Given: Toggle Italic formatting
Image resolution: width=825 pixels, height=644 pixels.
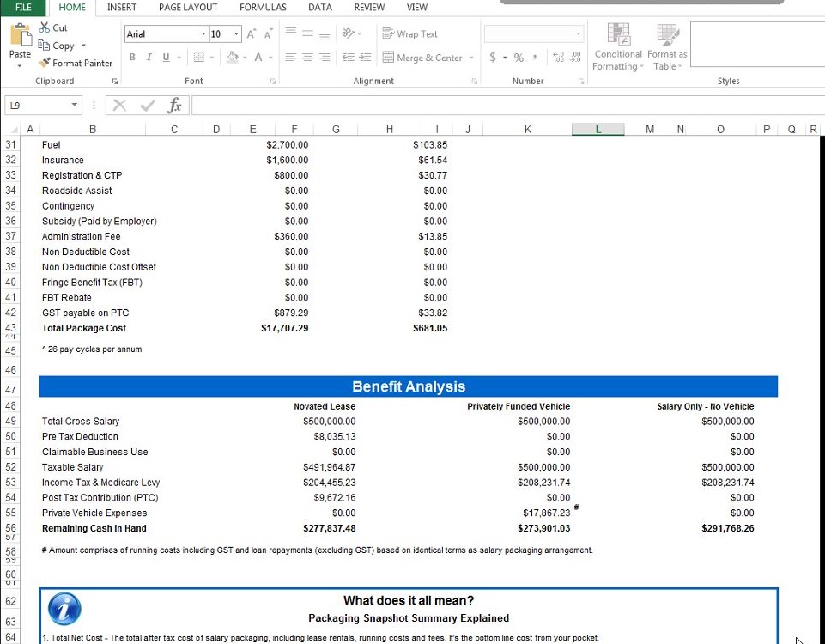Looking at the screenshot, I should (149, 58).
